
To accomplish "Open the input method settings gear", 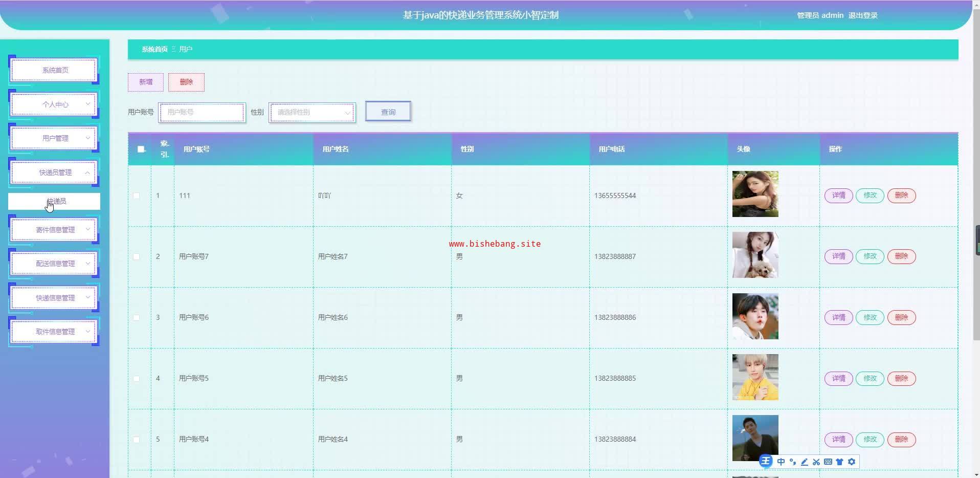I will click(x=852, y=462).
